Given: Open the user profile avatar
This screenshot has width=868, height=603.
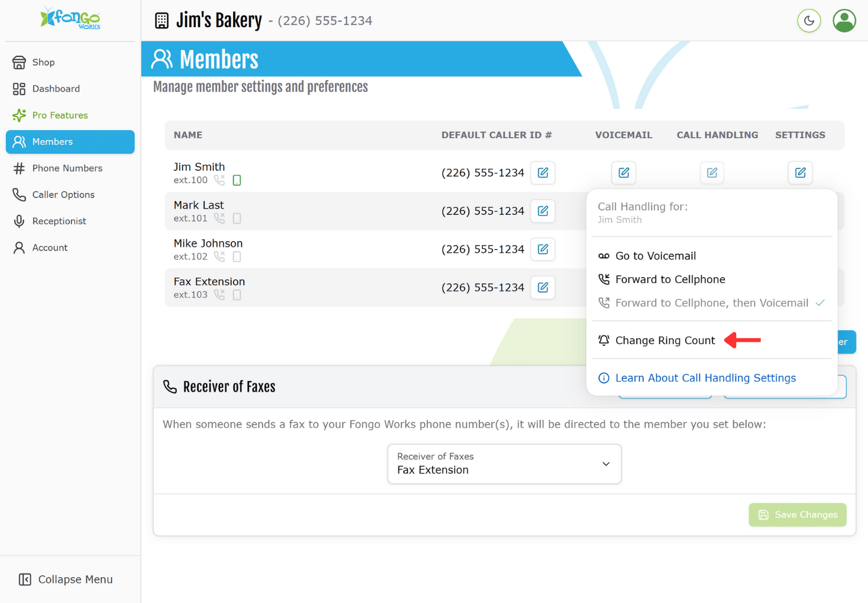Looking at the screenshot, I should (844, 21).
